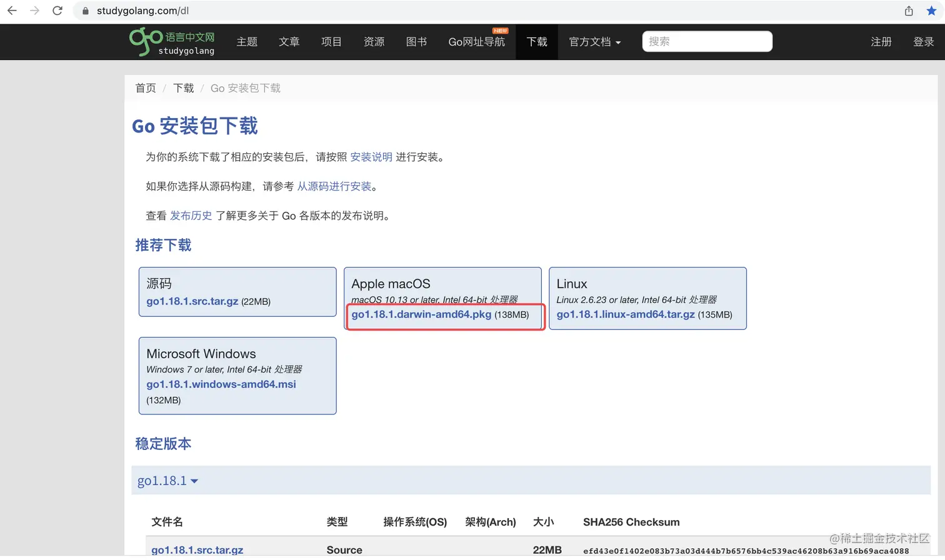Download go1.18.1.linux-amd64.tar.gz
The height and width of the screenshot is (560, 945).
tap(626, 314)
